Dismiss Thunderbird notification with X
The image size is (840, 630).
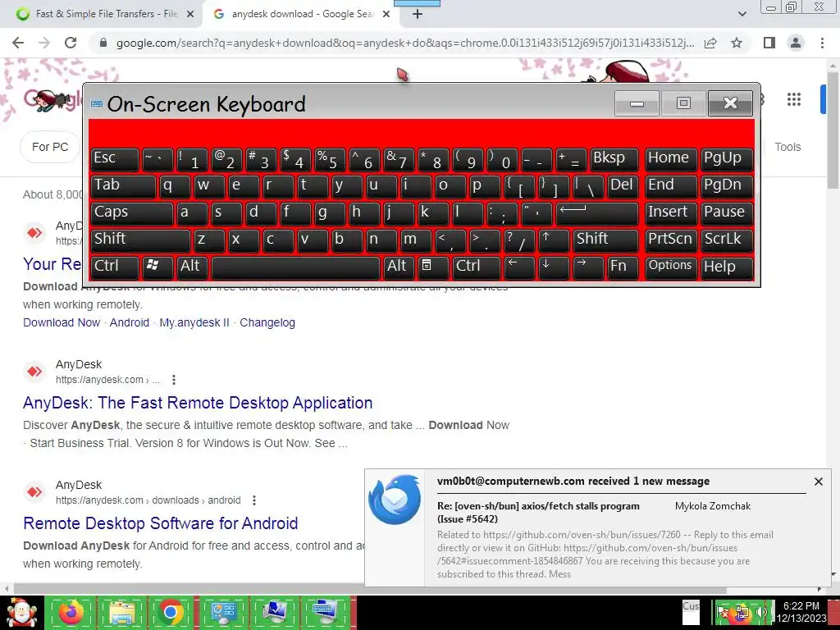point(818,482)
